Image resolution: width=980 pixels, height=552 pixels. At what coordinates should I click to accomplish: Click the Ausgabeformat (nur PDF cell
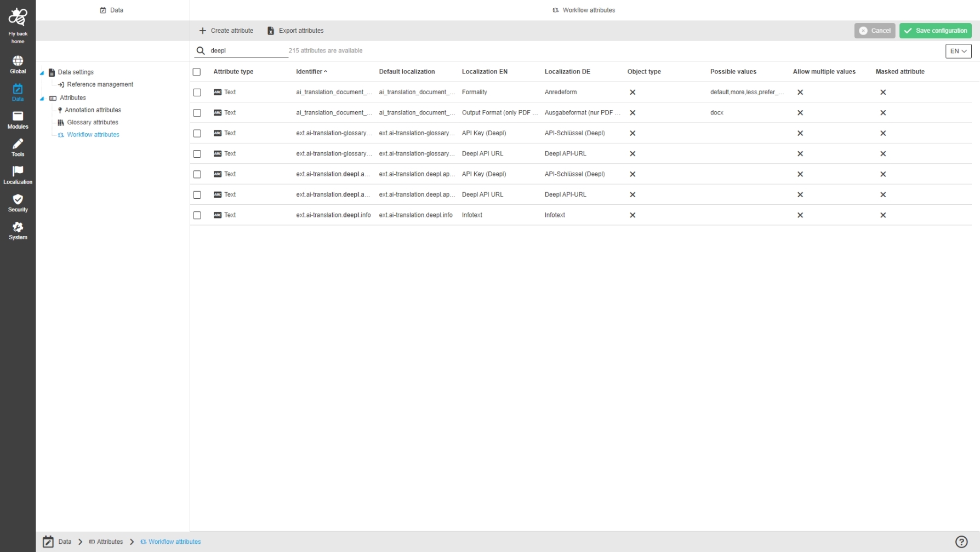(582, 113)
